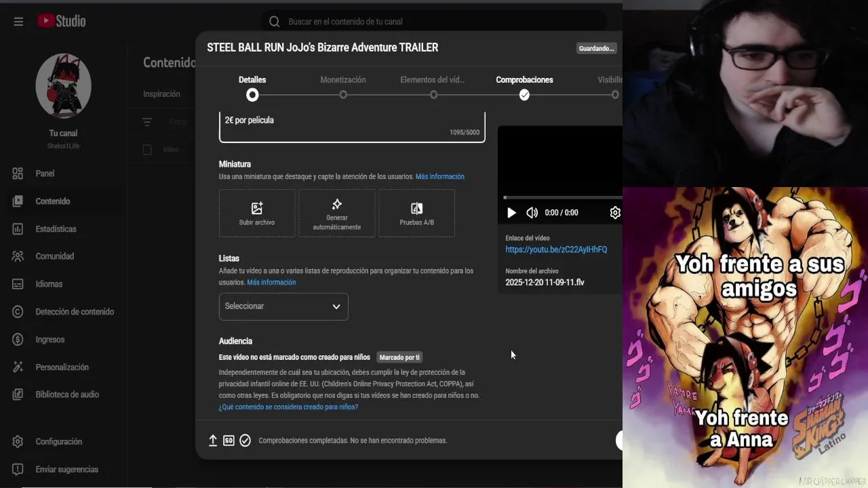The image size is (868, 488).
Task: Open the Ingresos dollar icon
Action: point(18,340)
